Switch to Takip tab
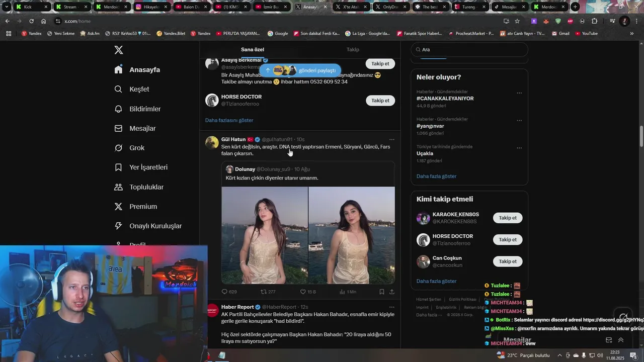644x362 pixels. tap(353, 50)
